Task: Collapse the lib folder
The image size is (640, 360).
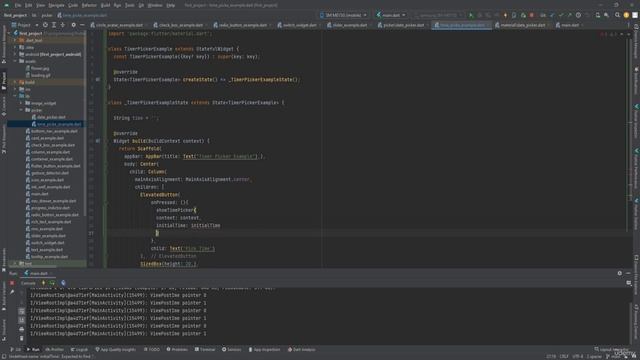Action: pos(16,96)
